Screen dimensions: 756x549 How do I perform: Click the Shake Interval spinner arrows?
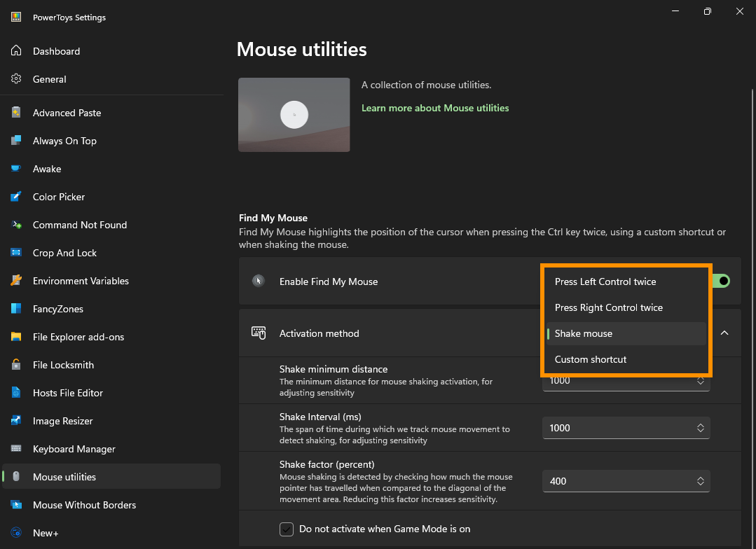[x=700, y=428]
